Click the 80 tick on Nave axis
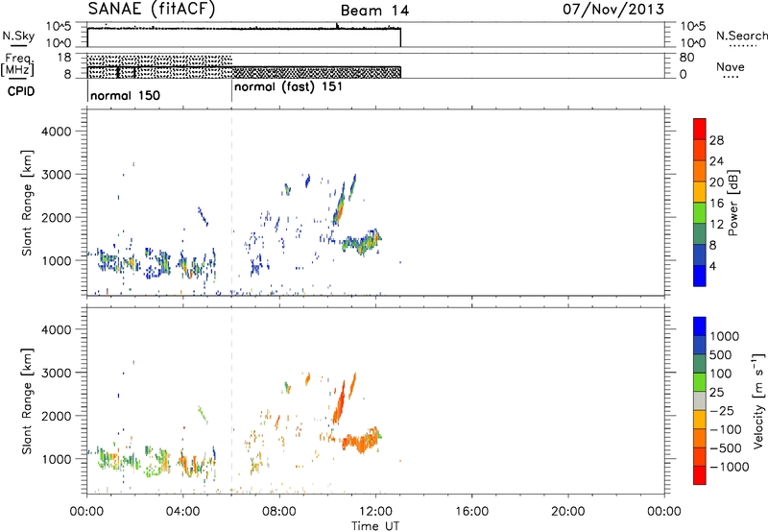 686,58
